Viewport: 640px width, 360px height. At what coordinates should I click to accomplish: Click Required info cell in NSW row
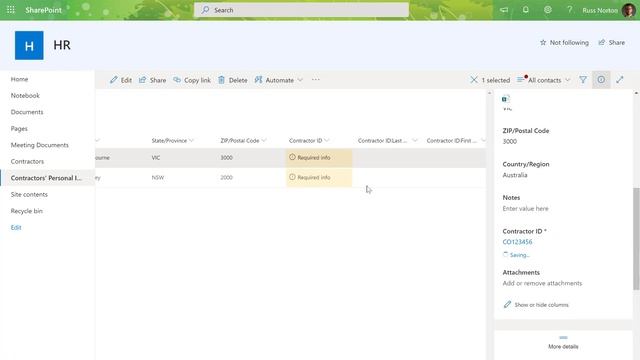click(x=319, y=178)
